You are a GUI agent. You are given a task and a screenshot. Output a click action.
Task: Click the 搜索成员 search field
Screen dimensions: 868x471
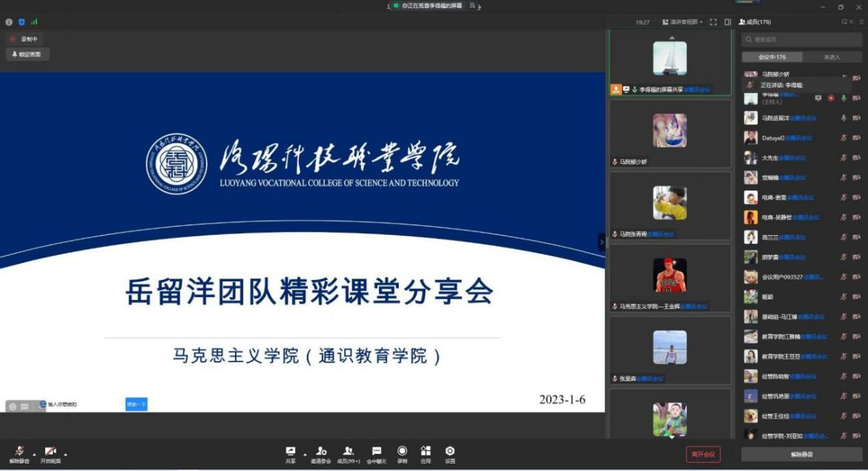click(x=802, y=39)
